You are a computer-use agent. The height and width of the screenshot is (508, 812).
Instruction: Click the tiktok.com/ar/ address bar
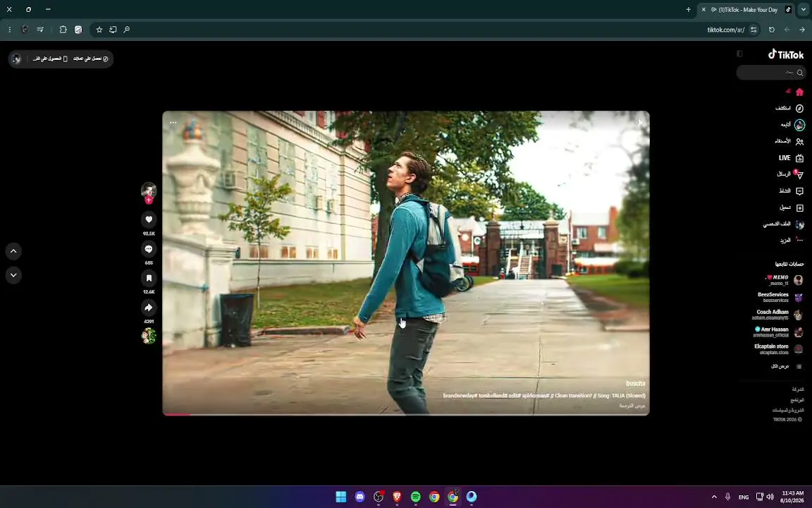[x=725, y=30]
